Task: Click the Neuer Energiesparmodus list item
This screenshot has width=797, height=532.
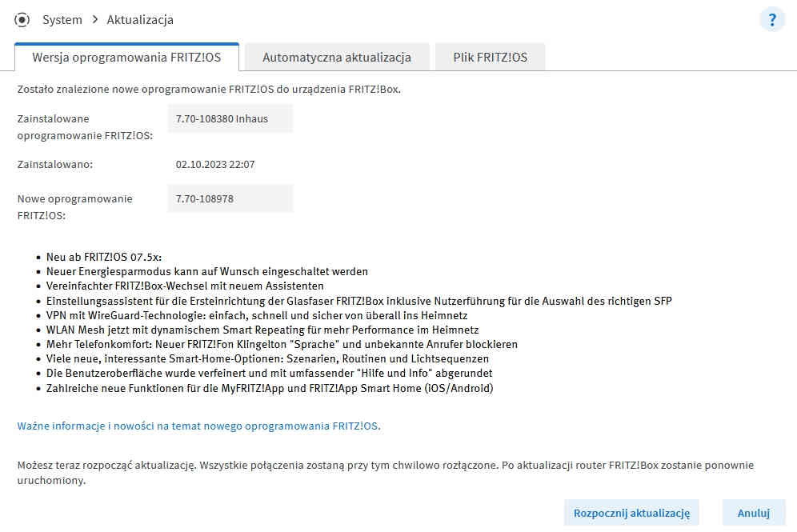Action: (x=207, y=272)
